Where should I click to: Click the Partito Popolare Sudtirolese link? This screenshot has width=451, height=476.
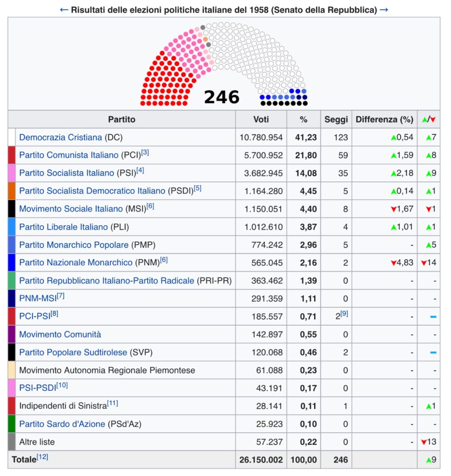click(73, 352)
